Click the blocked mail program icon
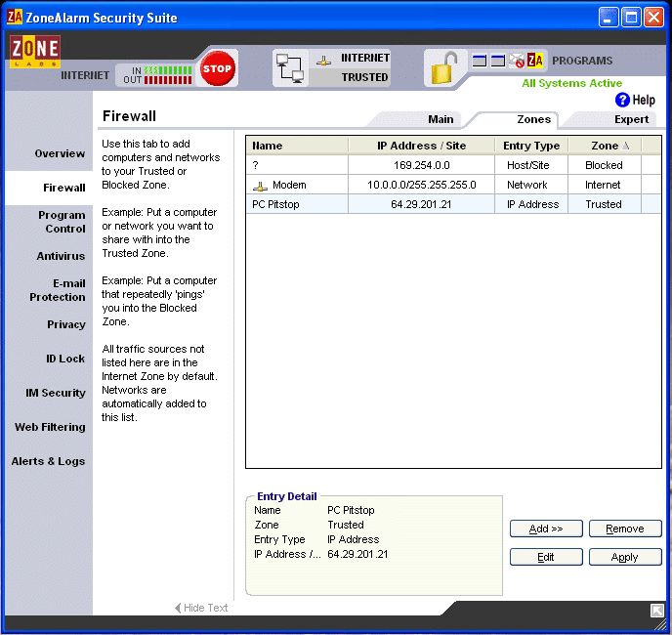Screen dimensions: 672x635 (x=517, y=61)
